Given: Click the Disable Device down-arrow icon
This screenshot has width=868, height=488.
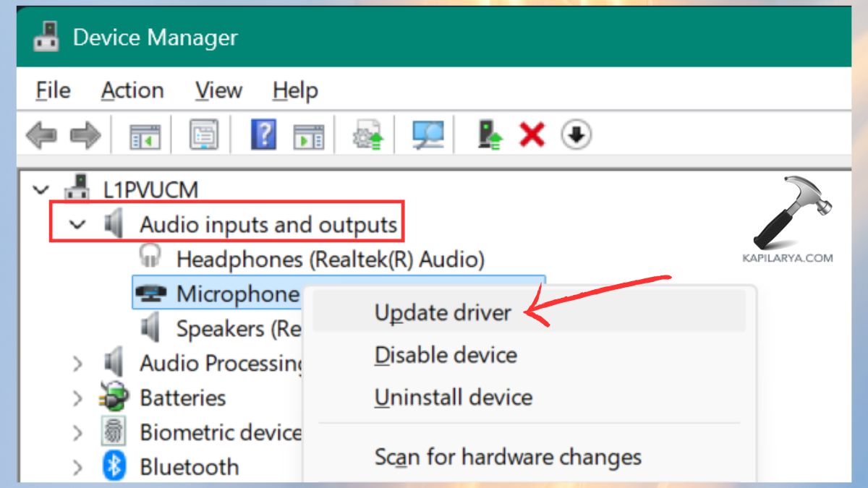Looking at the screenshot, I should click(x=575, y=134).
